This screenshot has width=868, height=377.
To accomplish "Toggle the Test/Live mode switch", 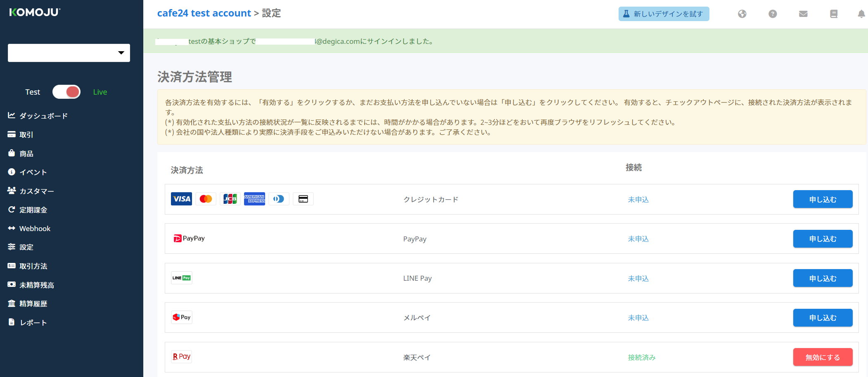I will point(66,92).
